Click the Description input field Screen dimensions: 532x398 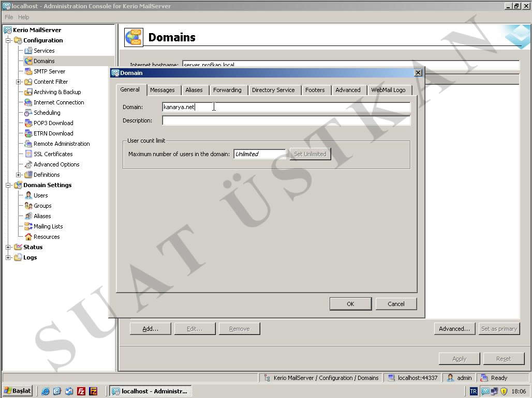click(286, 120)
